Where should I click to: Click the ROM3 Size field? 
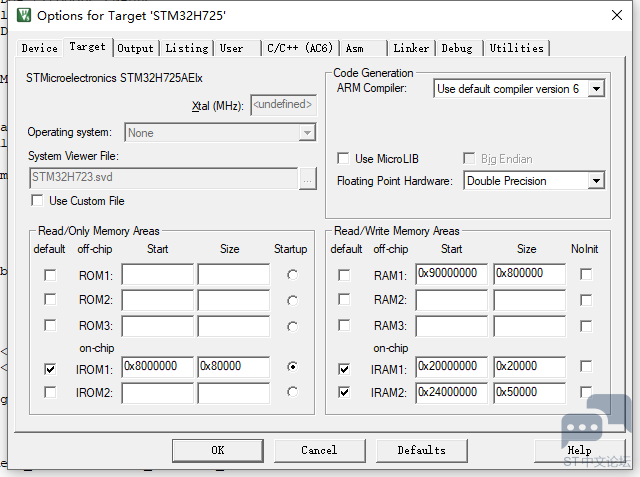click(x=233, y=326)
